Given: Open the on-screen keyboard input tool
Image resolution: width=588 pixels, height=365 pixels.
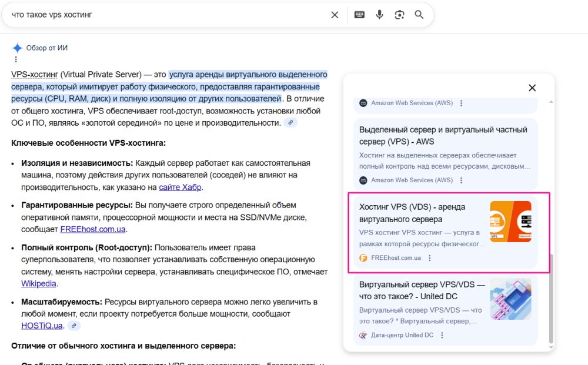Looking at the screenshot, I should [x=359, y=15].
